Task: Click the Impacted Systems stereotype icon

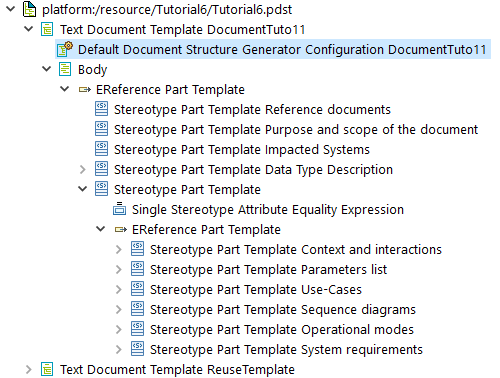Action: click(x=101, y=149)
